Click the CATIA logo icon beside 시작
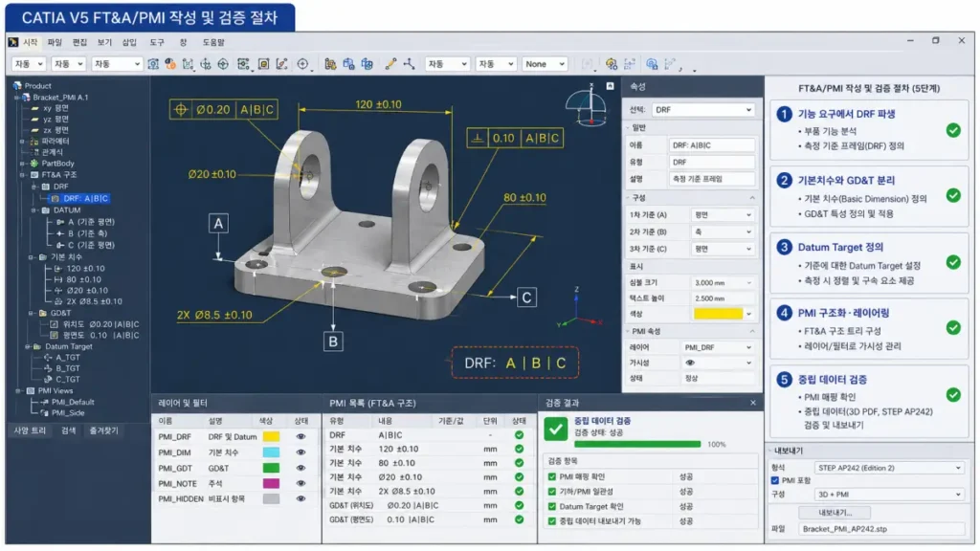Screen dimensions: 980x551 point(13,42)
